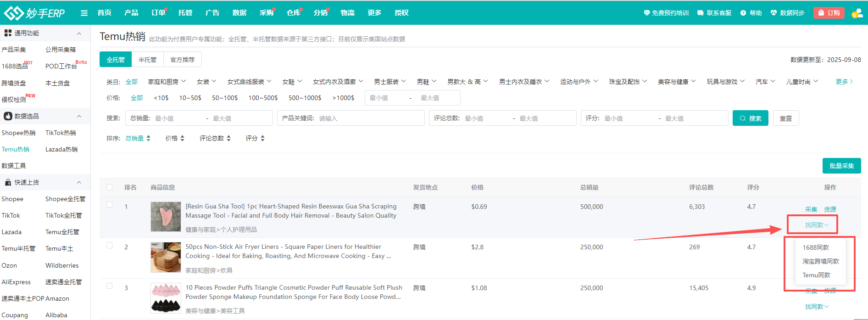Expand the 女装 category dropdown
868x320 pixels.
point(206,82)
